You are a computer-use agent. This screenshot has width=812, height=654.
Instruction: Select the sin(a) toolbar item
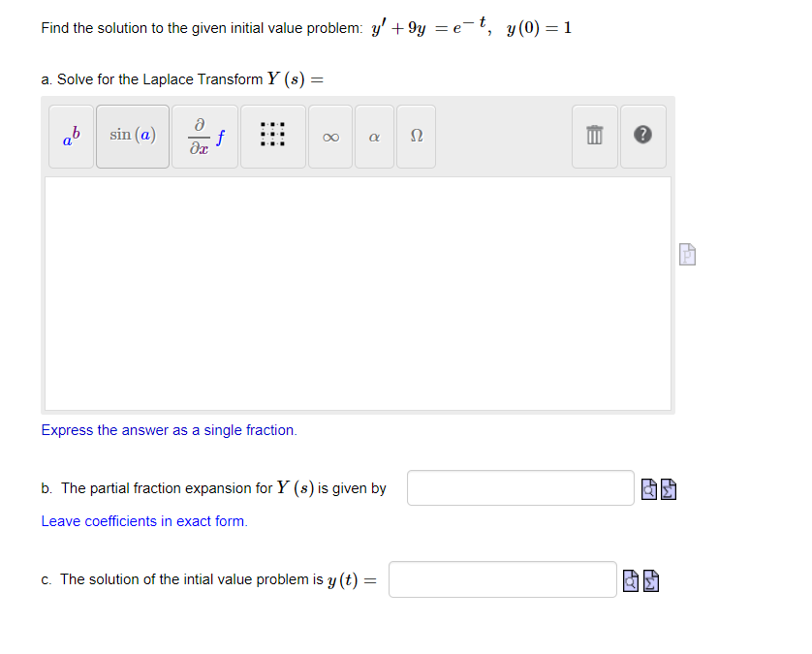(132, 136)
